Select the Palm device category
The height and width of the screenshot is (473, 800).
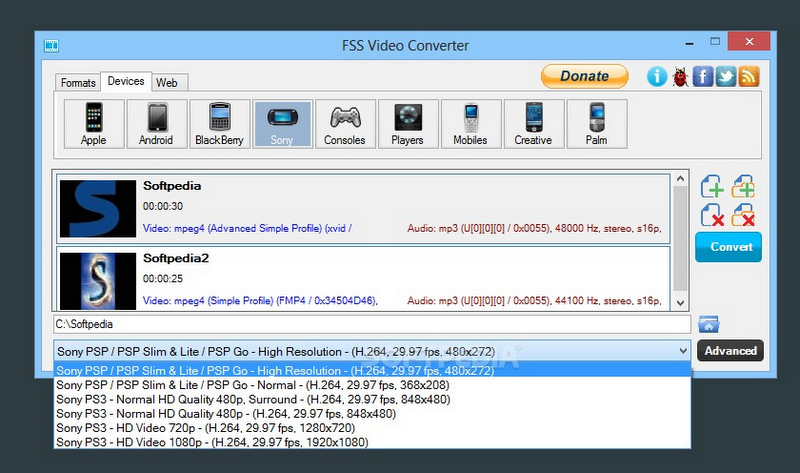point(596,124)
